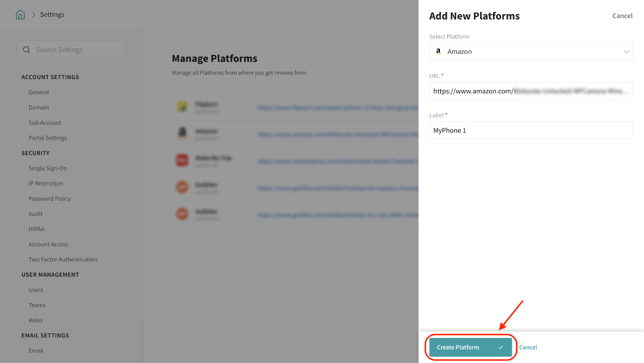This screenshot has width=644, height=363.
Task: Navigate to Roles under User Management
Action: 35,320
